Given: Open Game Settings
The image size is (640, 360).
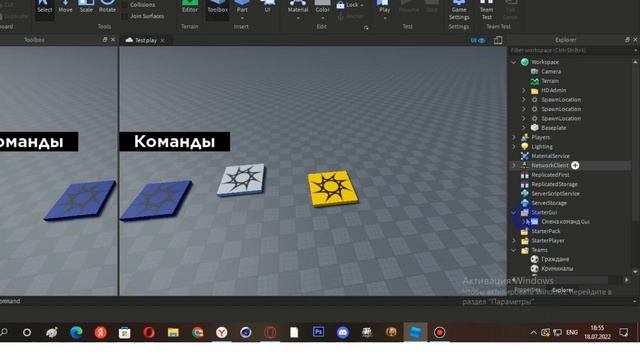Looking at the screenshot, I should click(x=459, y=10).
